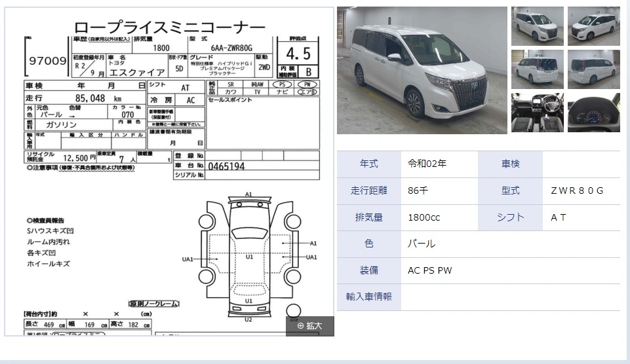630x364 pixels.
Task: Select the AT shift value cell
Action: 581,217
